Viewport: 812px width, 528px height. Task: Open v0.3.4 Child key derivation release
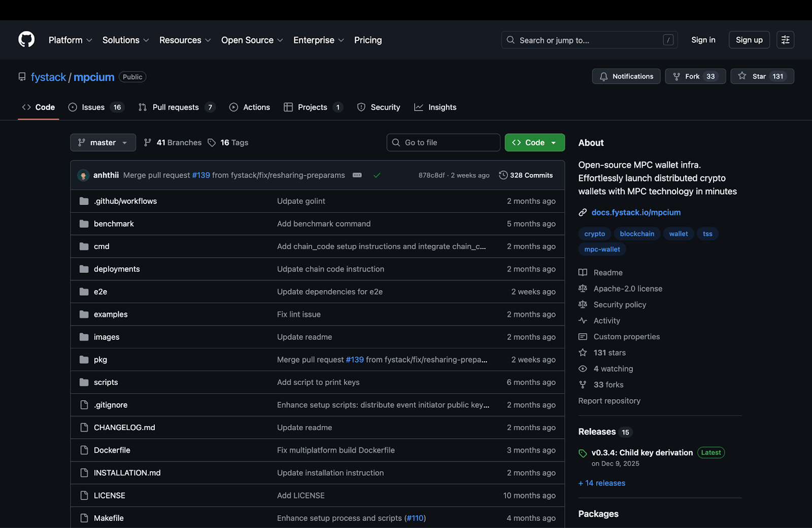click(x=642, y=452)
